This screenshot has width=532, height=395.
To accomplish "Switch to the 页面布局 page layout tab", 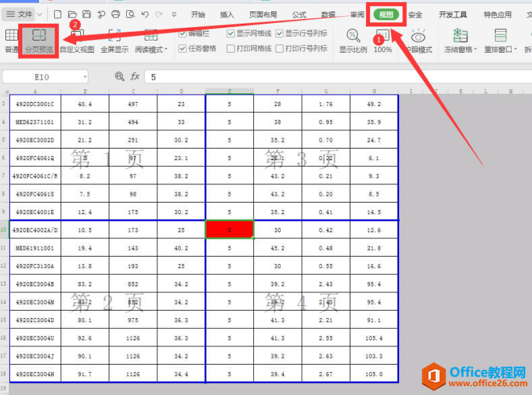I will tap(263, 15).
